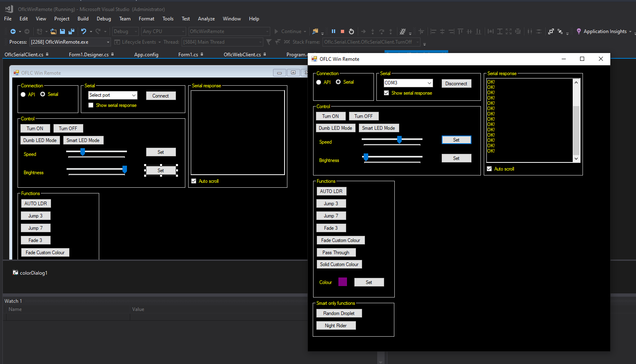Viewport: 636px width, 364px height.
Task: Select API radio in running window
Action: (319, 82)
